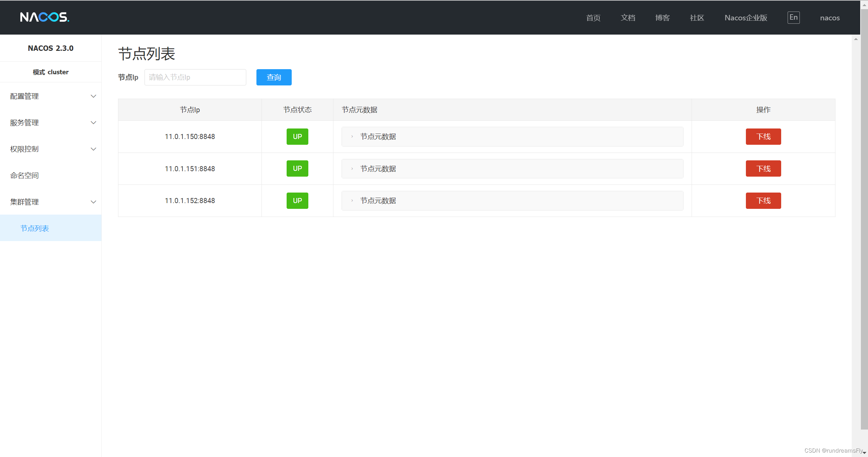Click the 节点元数据 column header
868x457 pixels.
(x=512, y=110)
